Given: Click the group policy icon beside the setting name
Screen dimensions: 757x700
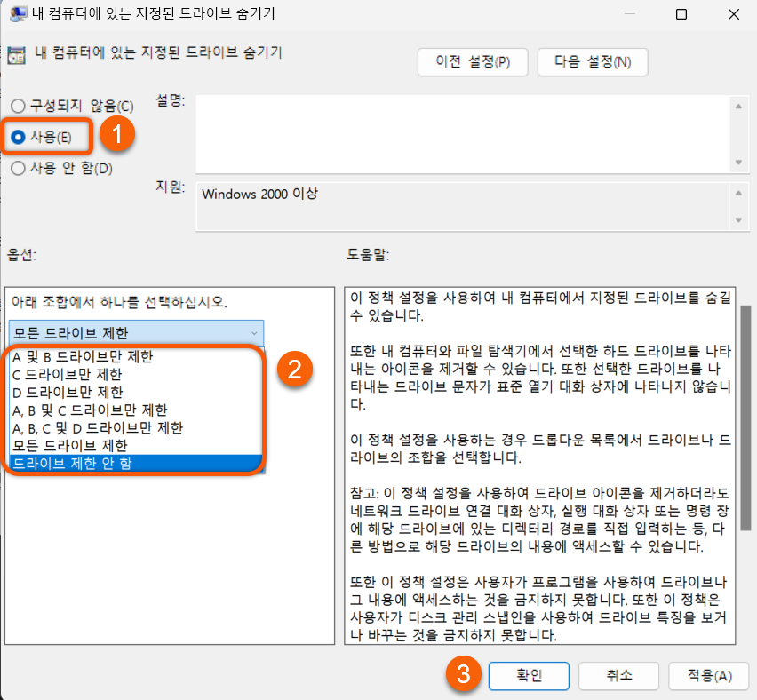Looking at the screenshot, I should pos(15,55).
